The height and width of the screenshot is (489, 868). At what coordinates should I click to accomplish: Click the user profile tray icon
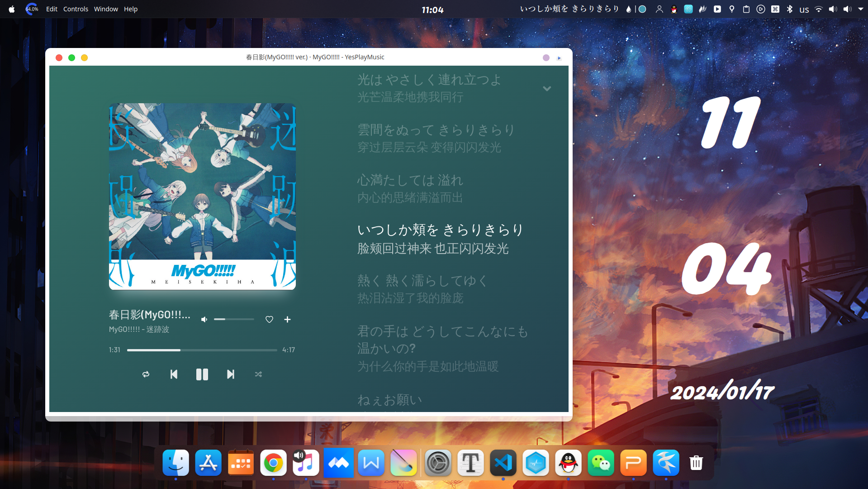659,9
